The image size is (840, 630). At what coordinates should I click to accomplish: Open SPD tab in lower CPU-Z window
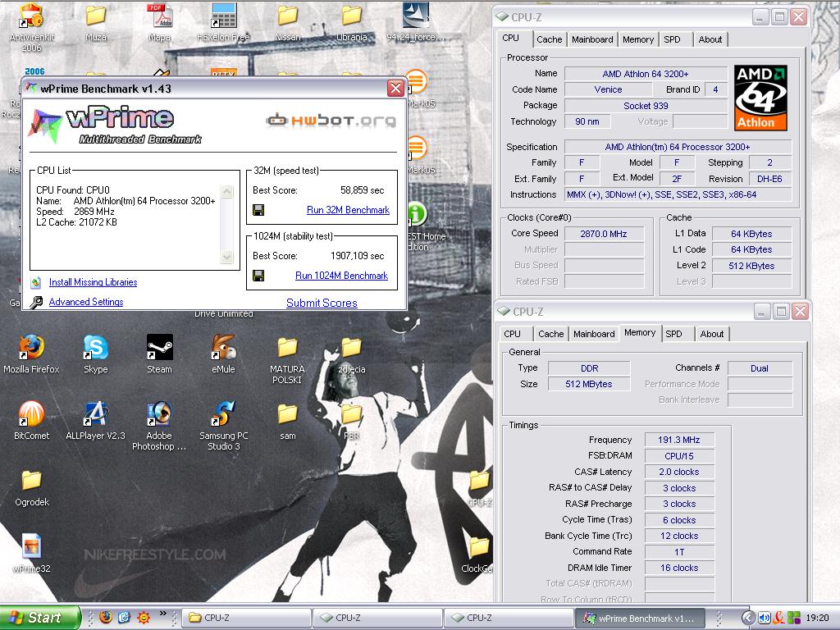(678, 335)
